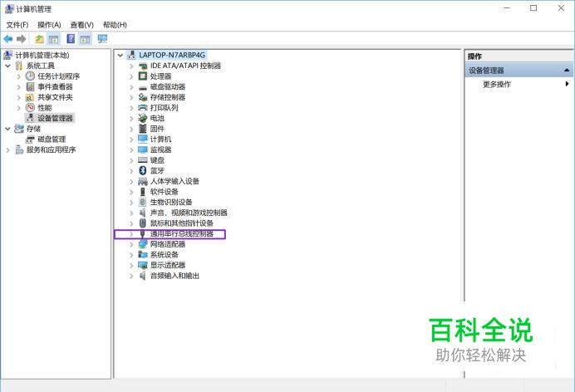
Task: Click the Forward arrow toolbar icon
Action: [22, 39]
